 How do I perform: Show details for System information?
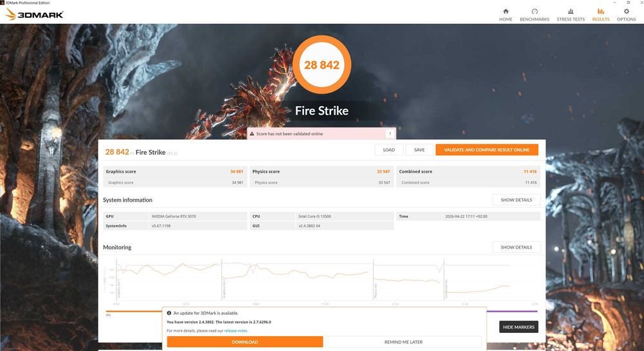tap(516, 200)
